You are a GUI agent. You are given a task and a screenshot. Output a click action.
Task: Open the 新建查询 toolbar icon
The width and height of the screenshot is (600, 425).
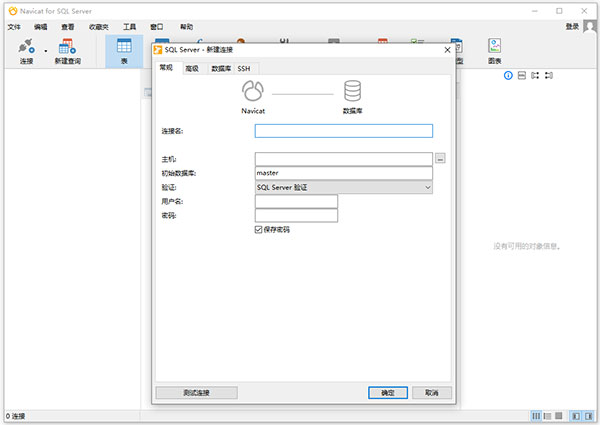click(x=67, y=51)
